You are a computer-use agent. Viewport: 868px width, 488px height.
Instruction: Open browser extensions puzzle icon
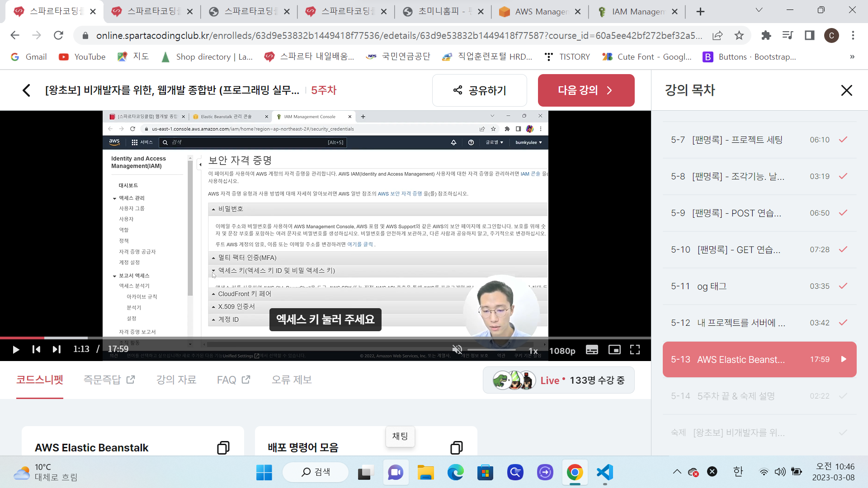point(766,35)
